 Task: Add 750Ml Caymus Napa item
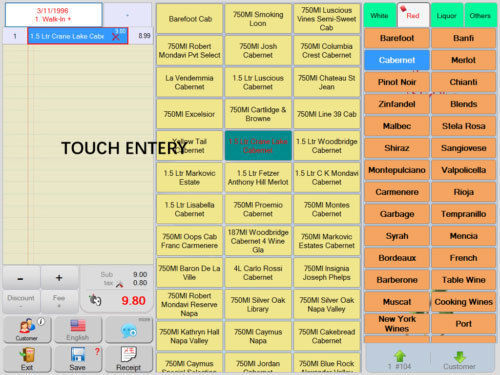258,336
